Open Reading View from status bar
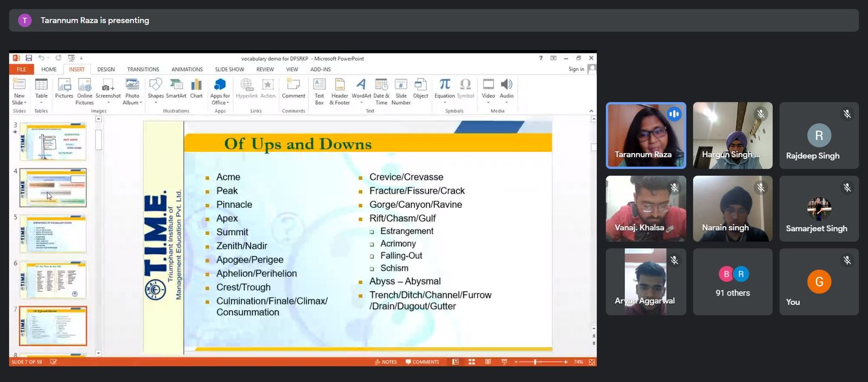This screenshot has width=868, height=382. (x=488, y=362)
